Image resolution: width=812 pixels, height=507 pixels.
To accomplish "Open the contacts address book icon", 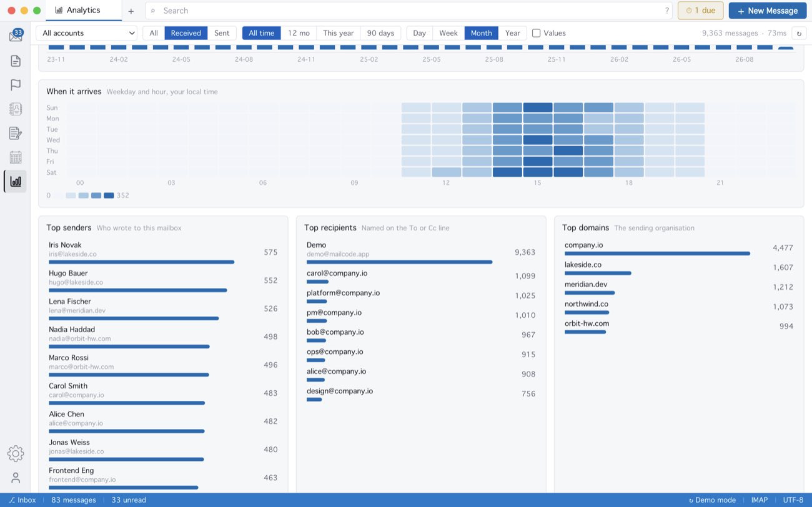I will pos(16,109).
